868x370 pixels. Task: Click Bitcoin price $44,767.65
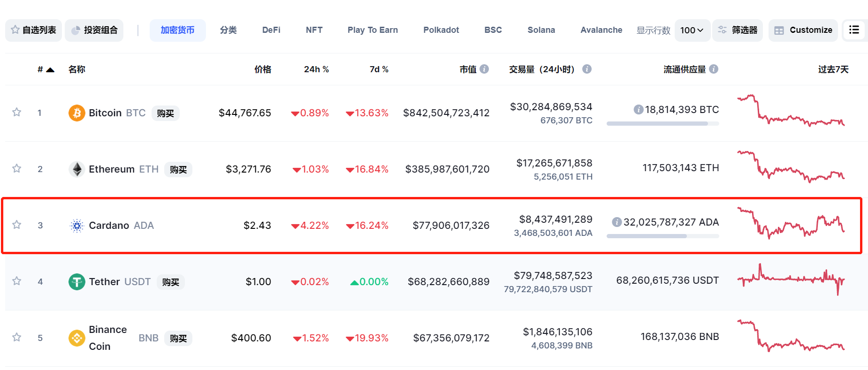245,113
